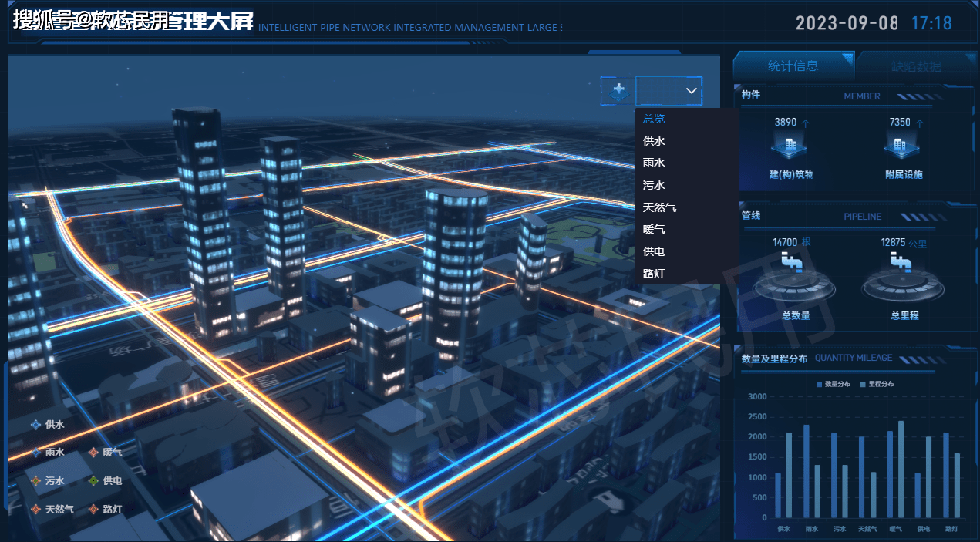
Task: Toggle the 路灯 legend marker on map
Action: 93,510
